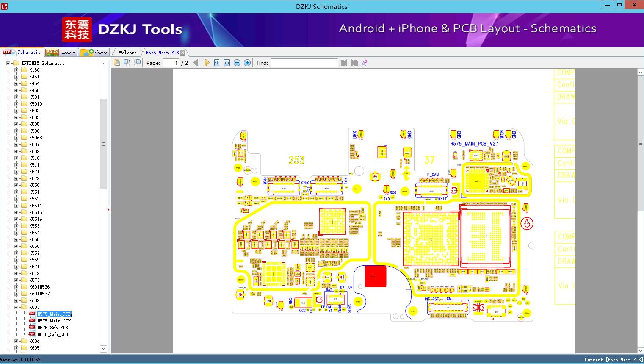This screenshot has width=644, height=364.
Task: Collapse the X603 folder node
Action: pyautogui.click(x=16, y=307)
